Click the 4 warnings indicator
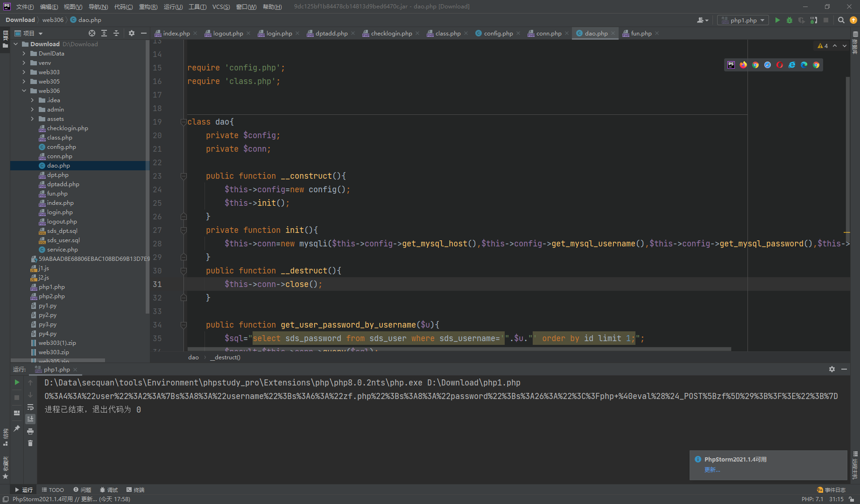Viewport: 860px width, 504px height. [x=823, y=46]
